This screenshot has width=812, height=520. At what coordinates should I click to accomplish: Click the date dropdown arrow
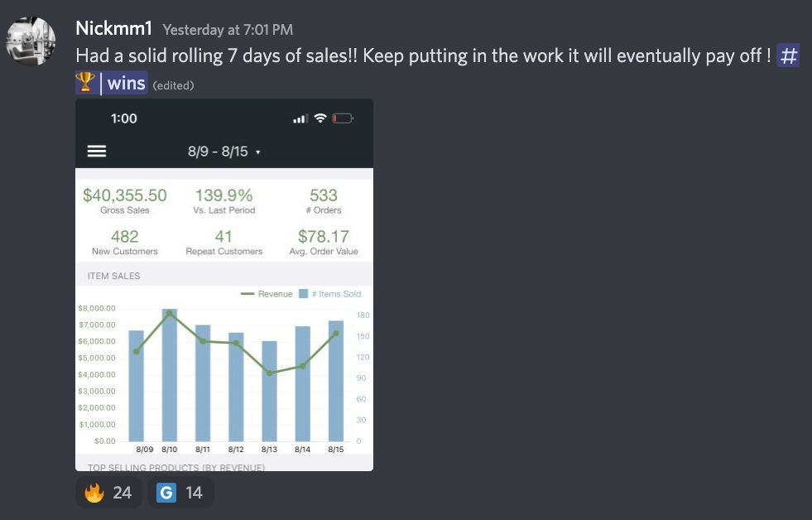point(258,152)
